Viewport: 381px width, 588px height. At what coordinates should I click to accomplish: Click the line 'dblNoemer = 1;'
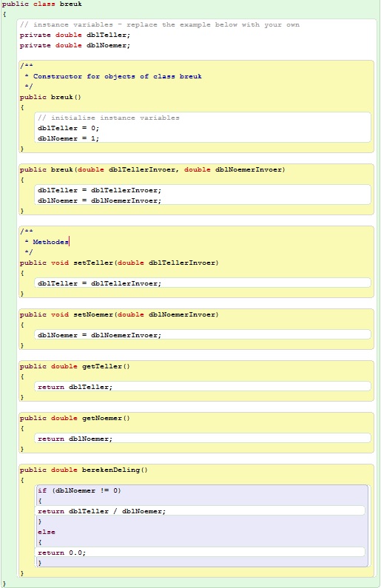(x=68, y=139)
